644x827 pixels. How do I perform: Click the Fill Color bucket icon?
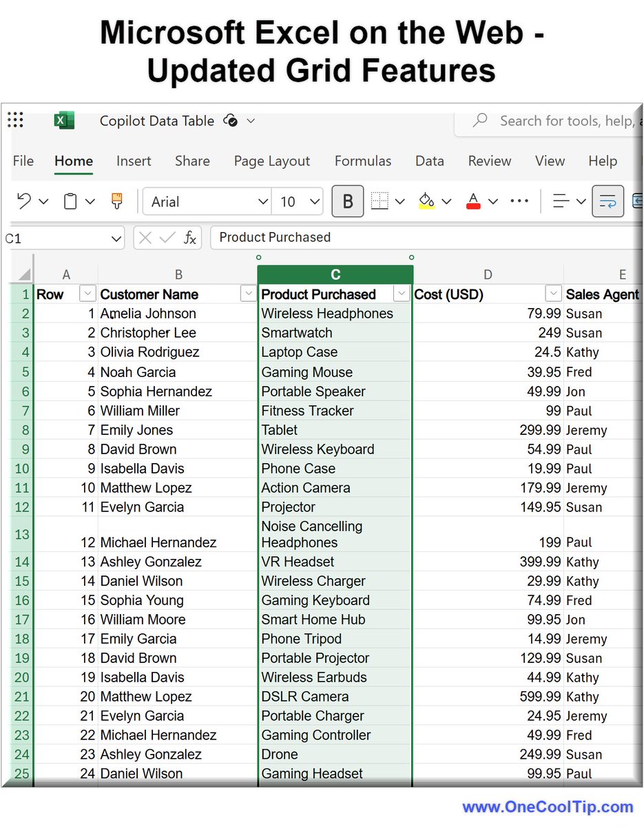(427, 201)
